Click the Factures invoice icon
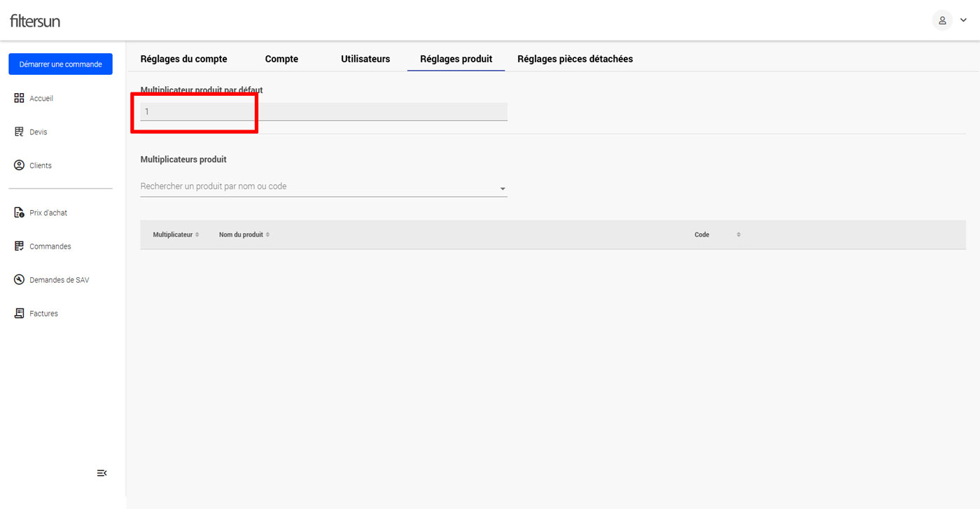980x509 pixels. click(x=20, y=314)
